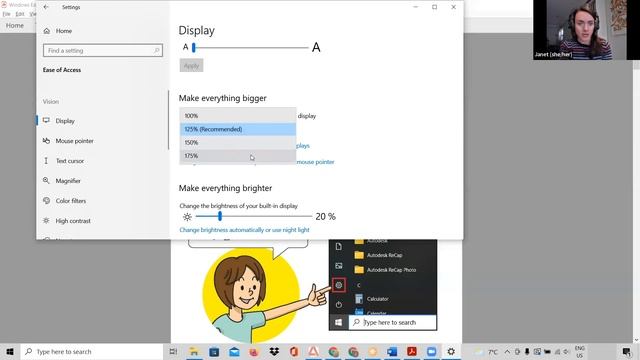Screen dimensions: 640x360
Task: Choose 125% (Recommended) scaling option
Action: point(238,129)
